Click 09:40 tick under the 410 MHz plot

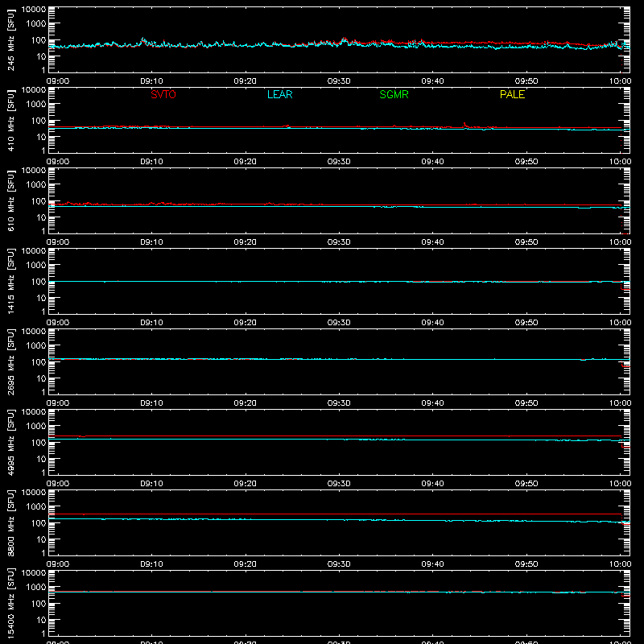coord(432,162)
